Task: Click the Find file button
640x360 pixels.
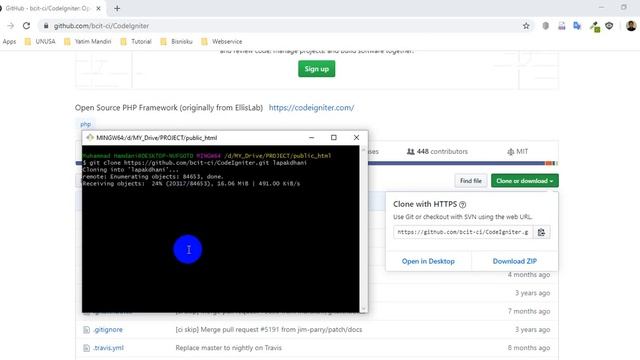Action: point(471,181)
